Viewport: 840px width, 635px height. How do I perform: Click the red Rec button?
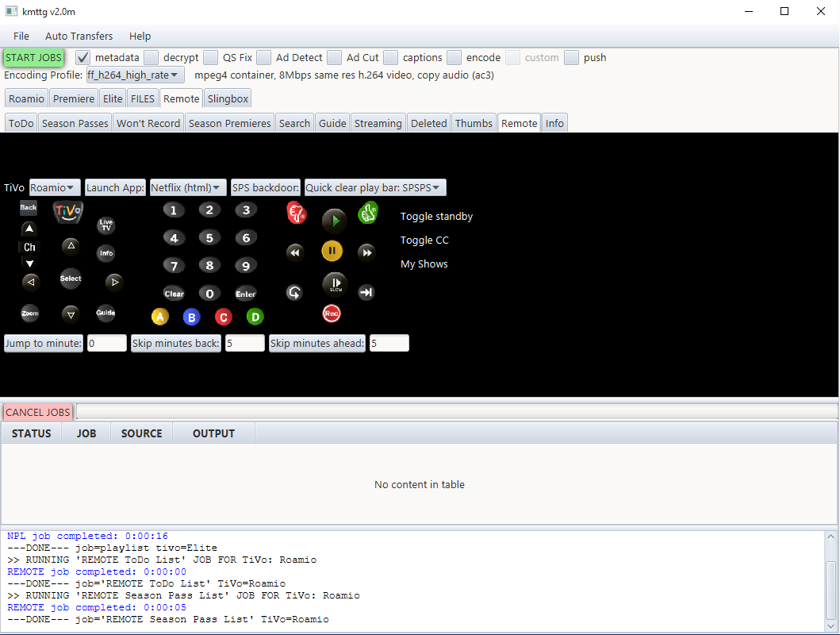point(332,314)
